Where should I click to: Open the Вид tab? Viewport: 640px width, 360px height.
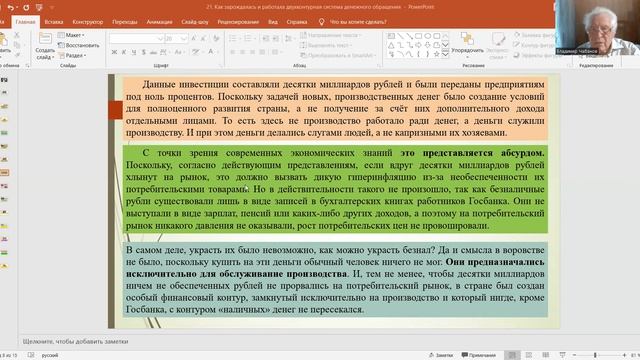(x=273, y=22)
